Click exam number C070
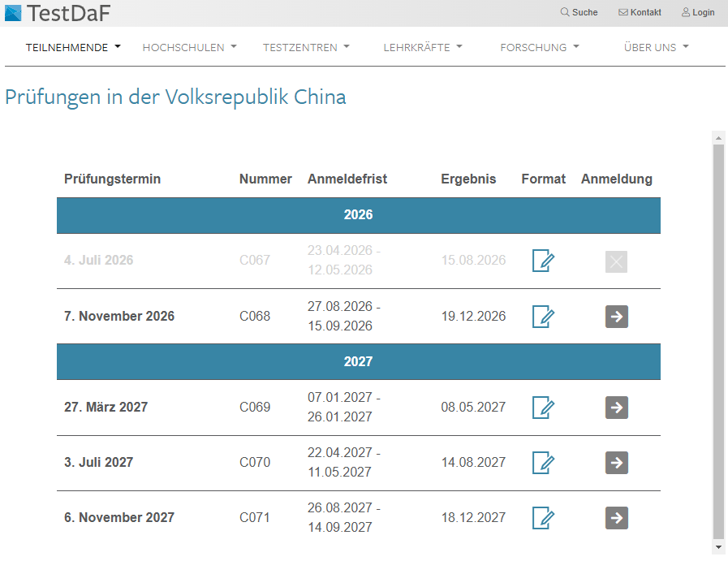This screenshot has height=574, width=728. pos(254,462)
